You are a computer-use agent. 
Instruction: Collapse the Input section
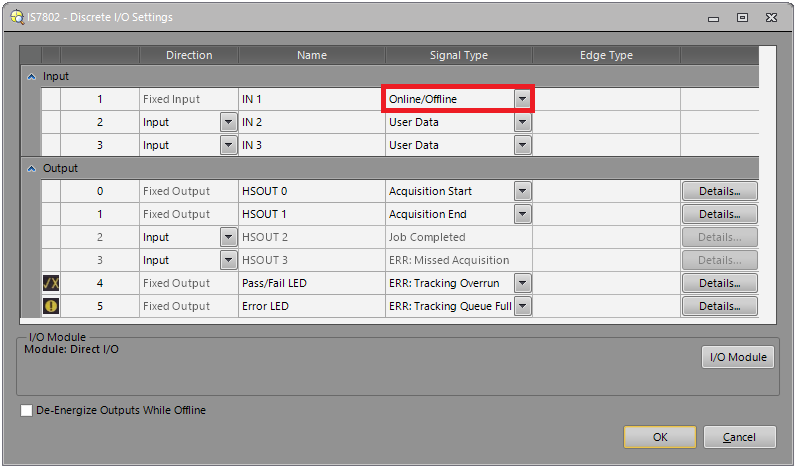click(x=31, y=76)
